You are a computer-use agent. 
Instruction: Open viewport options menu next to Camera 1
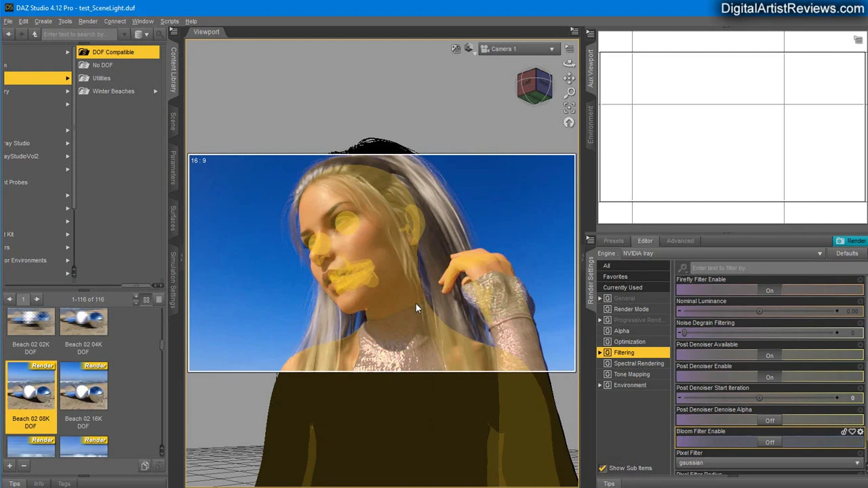point(569,49)
